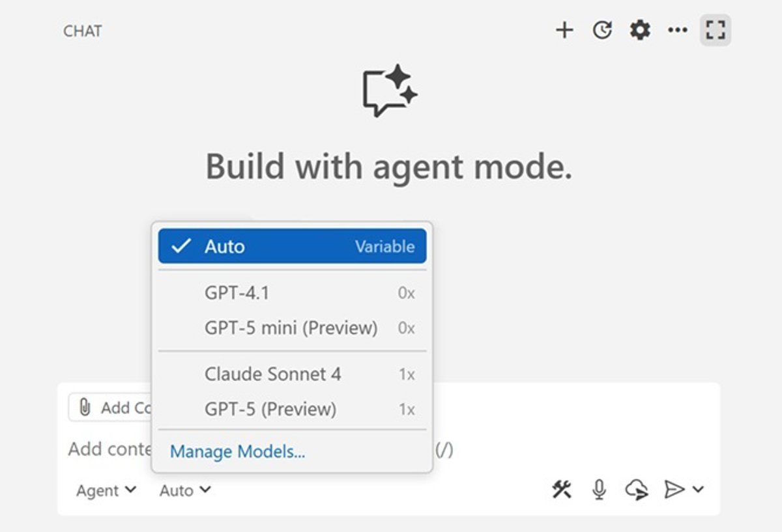
Task: Click the cloud delegate agent icon
Action: (x=636, y=490)
